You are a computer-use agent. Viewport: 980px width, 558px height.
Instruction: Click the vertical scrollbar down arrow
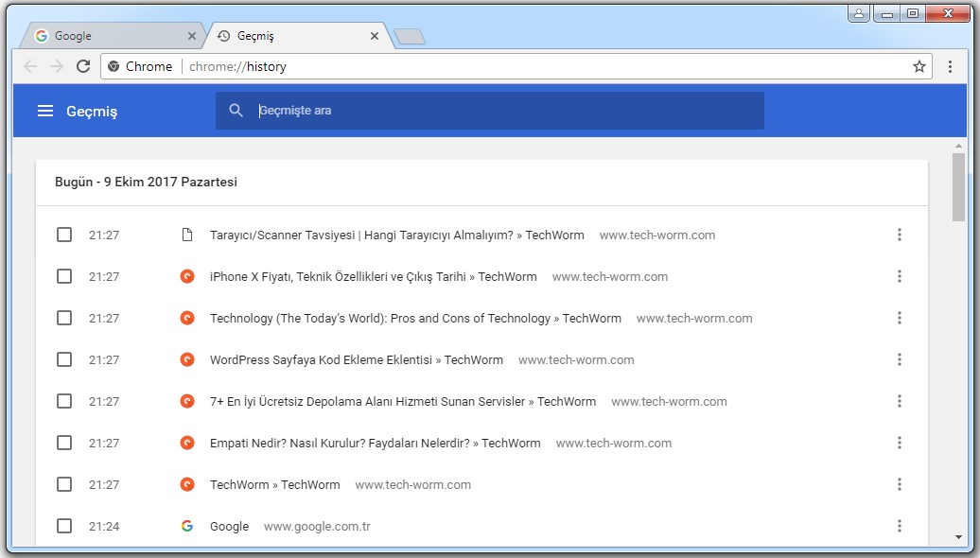tap(958, 537)
